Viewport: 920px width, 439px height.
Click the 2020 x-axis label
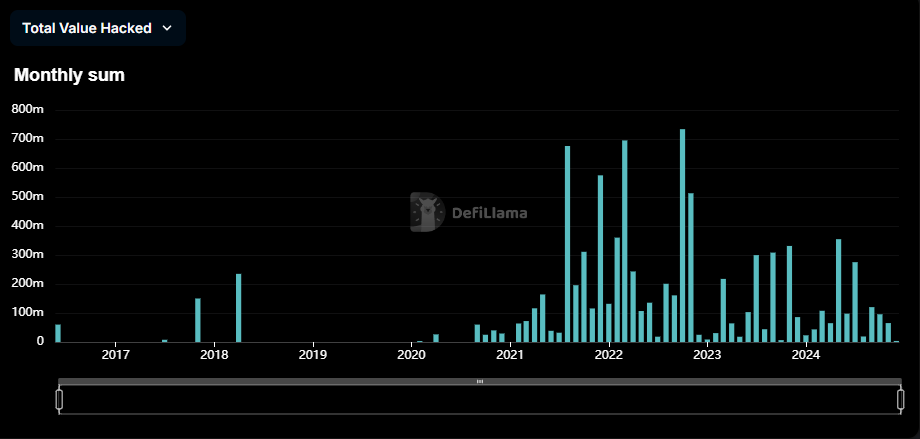coord(412,355)
